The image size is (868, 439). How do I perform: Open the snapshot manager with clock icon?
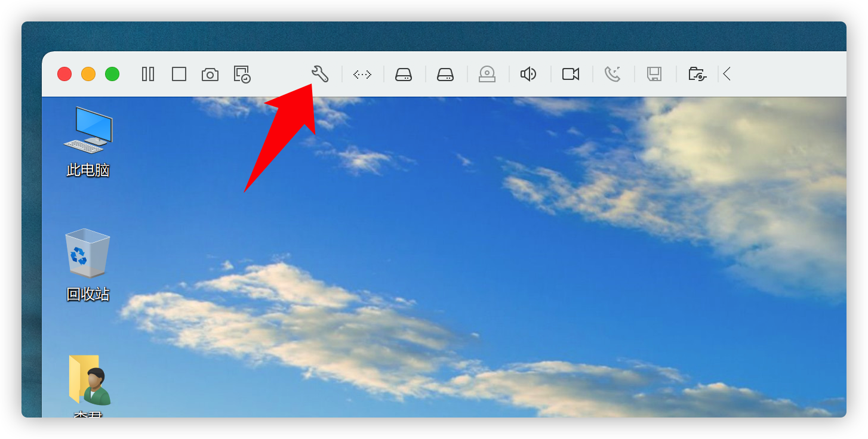[242, 74]
